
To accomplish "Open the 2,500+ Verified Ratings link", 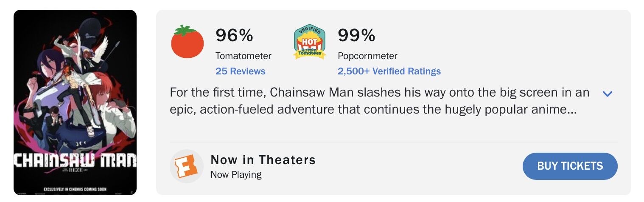I will [389, 71].
